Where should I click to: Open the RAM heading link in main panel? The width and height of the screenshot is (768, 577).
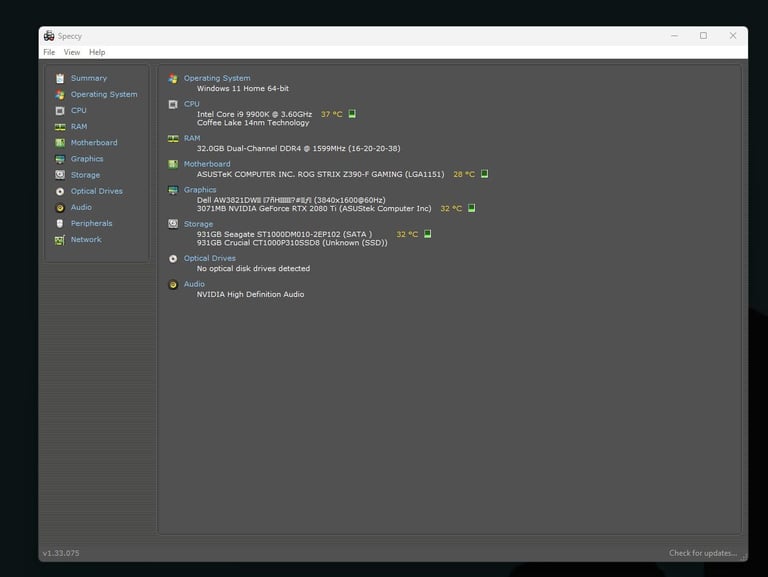pyautogui.click(x=192, y=139)
